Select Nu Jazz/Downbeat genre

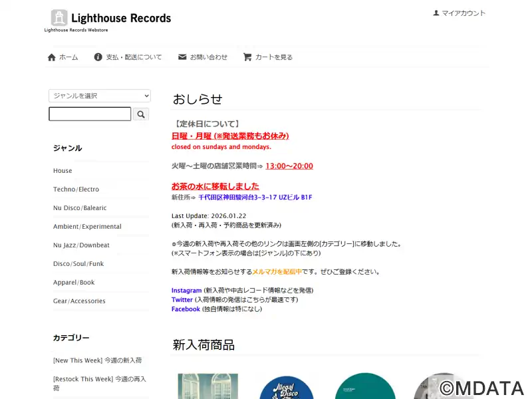(x=81, y=245)
